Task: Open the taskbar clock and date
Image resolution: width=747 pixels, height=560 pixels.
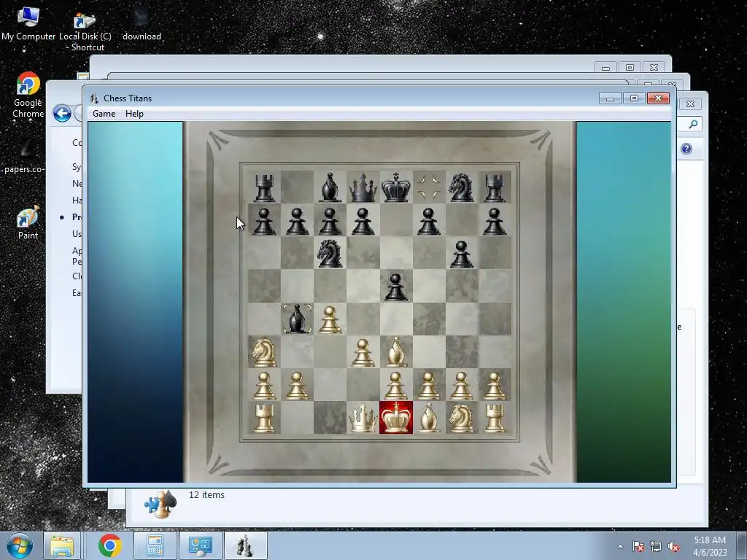Action: tap(710, 546)
